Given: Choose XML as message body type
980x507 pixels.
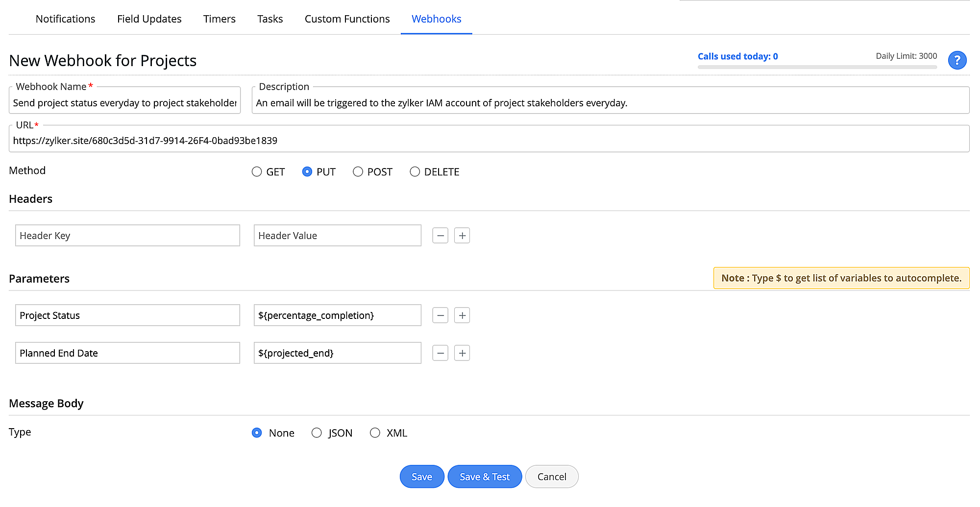Looking at the screenshot, I should tap(375, 433).
